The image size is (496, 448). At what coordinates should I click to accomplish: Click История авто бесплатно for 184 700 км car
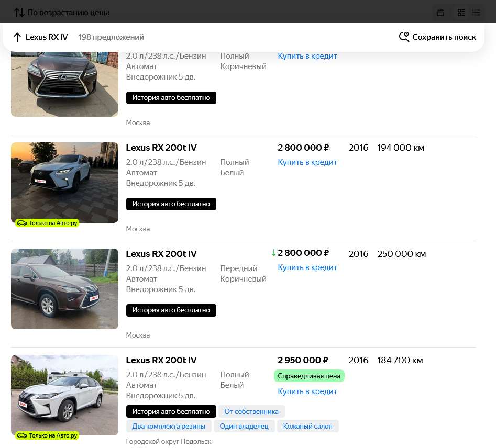pos(171,411)
